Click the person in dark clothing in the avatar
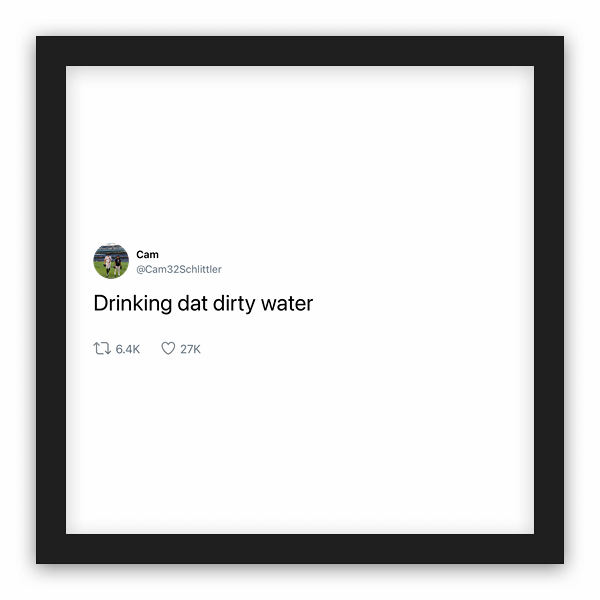Viewport: 600px width, 600px height. coord(118,266)
